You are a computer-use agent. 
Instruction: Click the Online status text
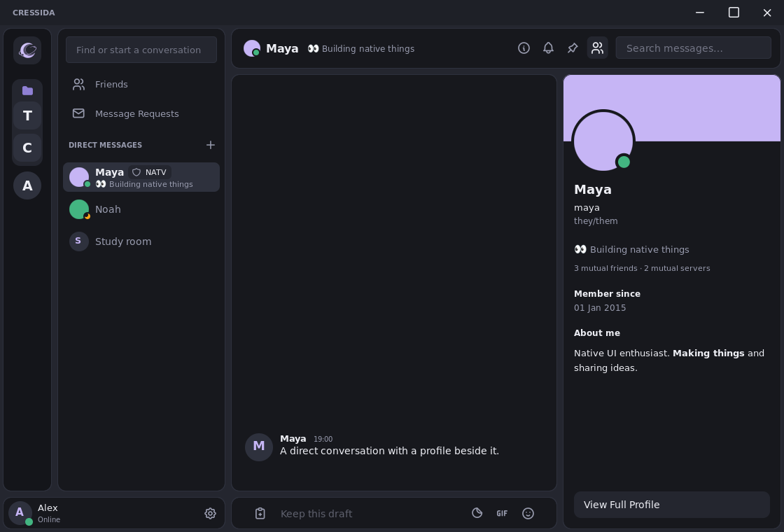tap(49, 519)
